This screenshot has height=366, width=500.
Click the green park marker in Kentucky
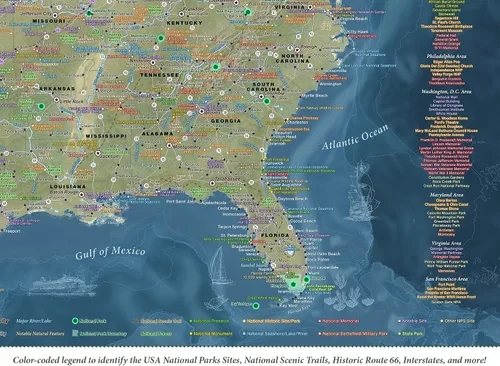(x=161, y=38)
